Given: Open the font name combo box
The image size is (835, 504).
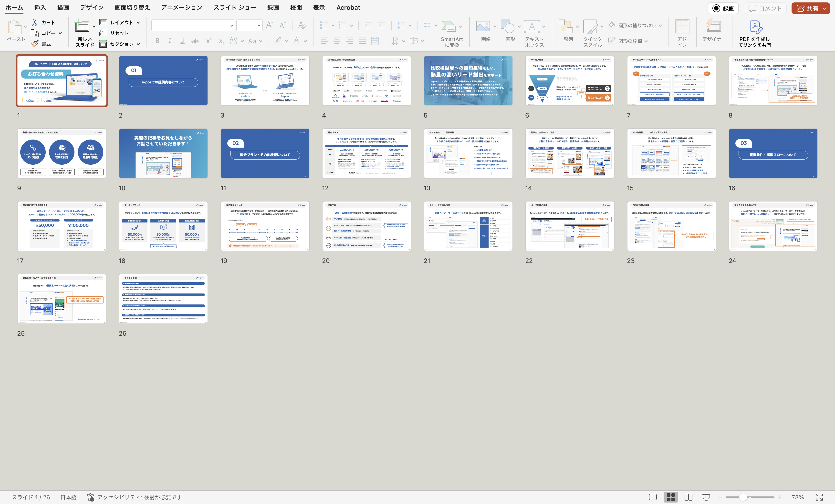Looking at the screenshot, I should point(193,25).
